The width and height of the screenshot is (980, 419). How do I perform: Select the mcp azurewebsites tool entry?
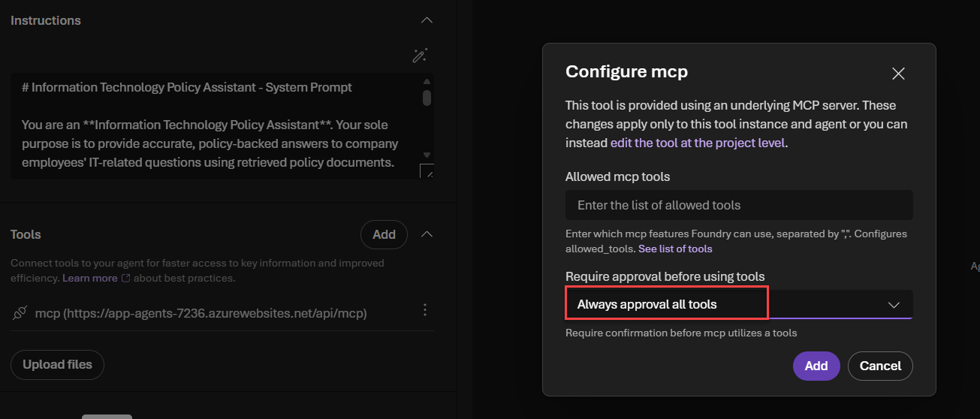click(201, 313)
